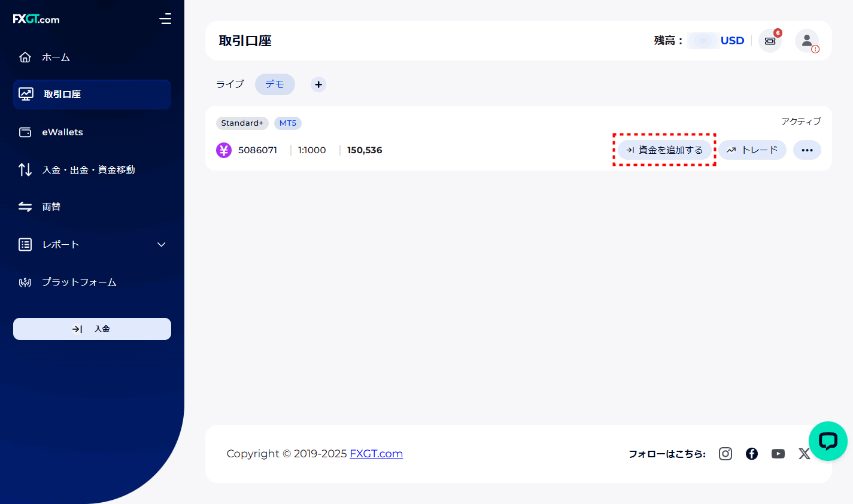Expand the レポート chevron
Image resolution: width=853 pixels, height=504 pixels.
pos(161,244)
